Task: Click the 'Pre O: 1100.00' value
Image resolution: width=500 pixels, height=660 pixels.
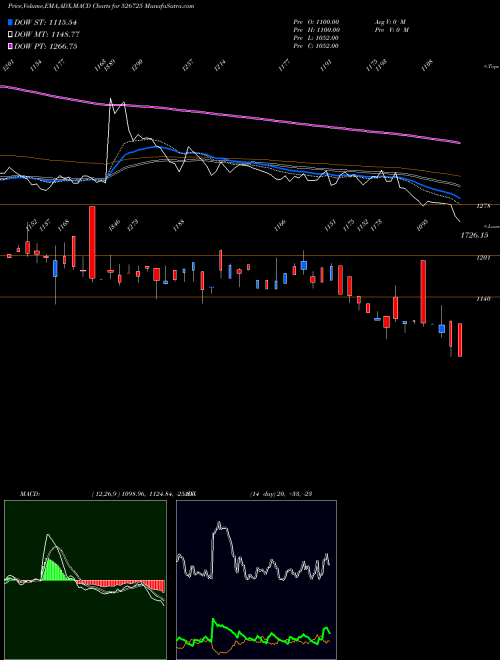Action: [316, 22]
